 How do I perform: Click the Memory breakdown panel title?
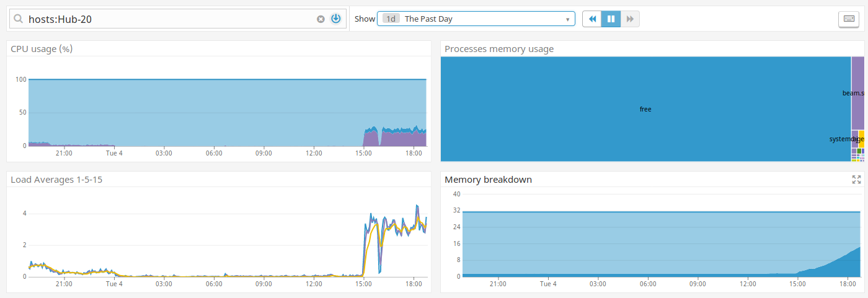(x=488, y=180)
